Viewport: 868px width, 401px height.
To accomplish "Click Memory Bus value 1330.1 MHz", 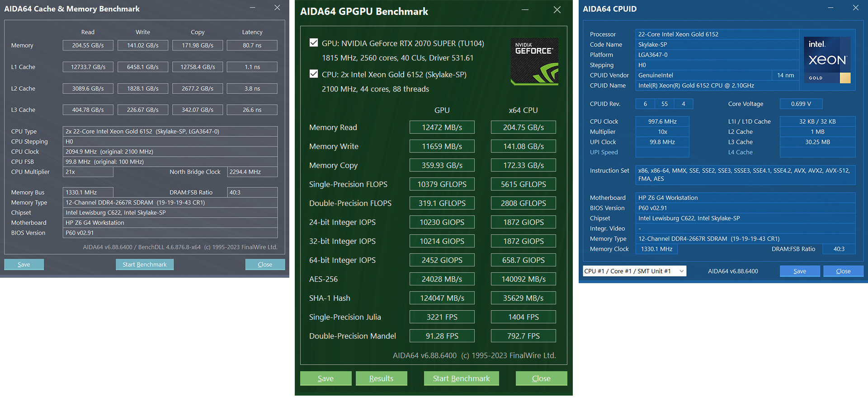I will [x=88, y=192].
